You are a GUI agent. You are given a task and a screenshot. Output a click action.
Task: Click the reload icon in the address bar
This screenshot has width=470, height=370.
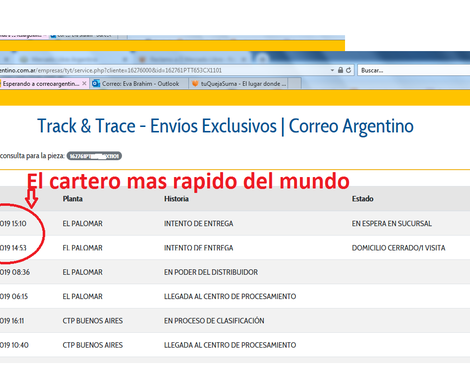click(349, 70)
